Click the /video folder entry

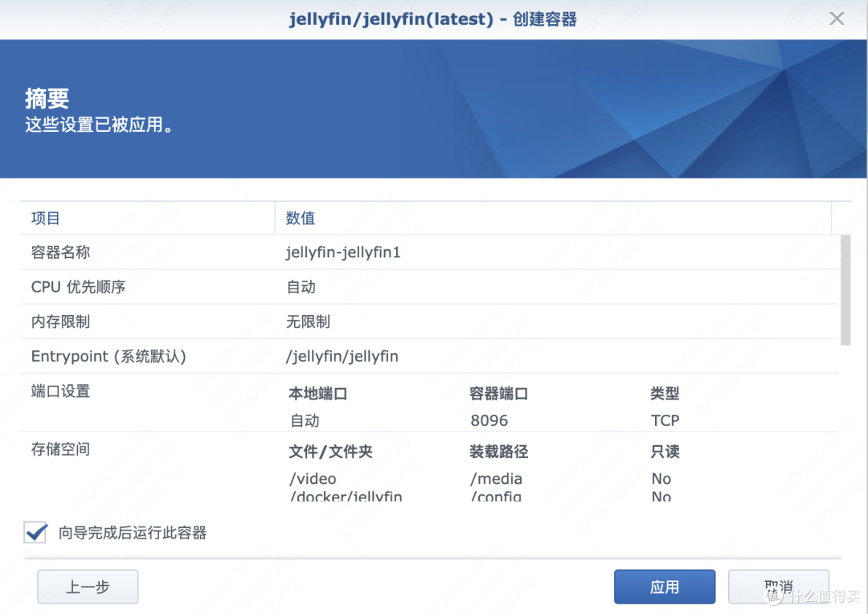click(313, 478)
